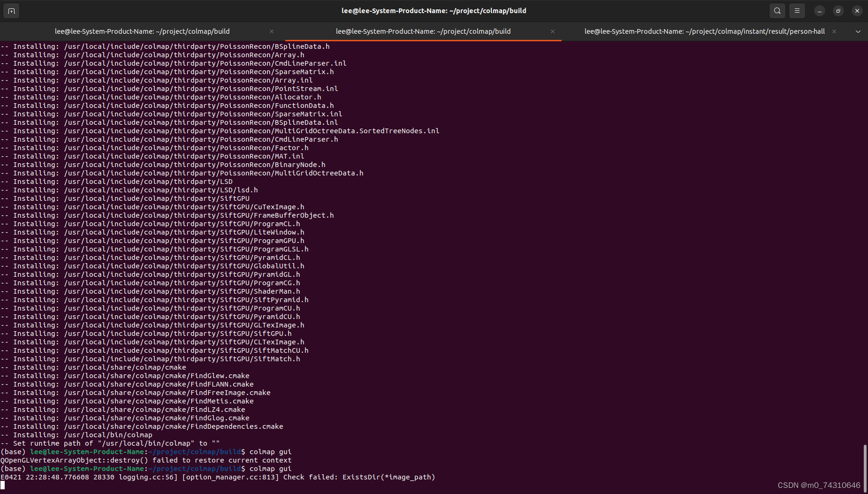This screenshot has height=494, width=868.
Task: Open the terminal search magnifier
Action: click(x=777, y=11)
